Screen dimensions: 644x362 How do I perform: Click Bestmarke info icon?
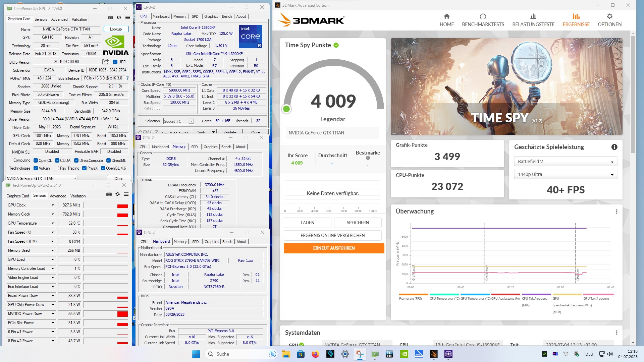368,158
